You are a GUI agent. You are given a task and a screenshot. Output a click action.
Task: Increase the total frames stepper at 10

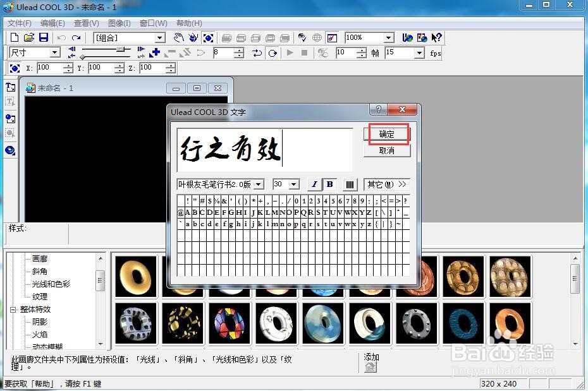click(x=362, y=50)
